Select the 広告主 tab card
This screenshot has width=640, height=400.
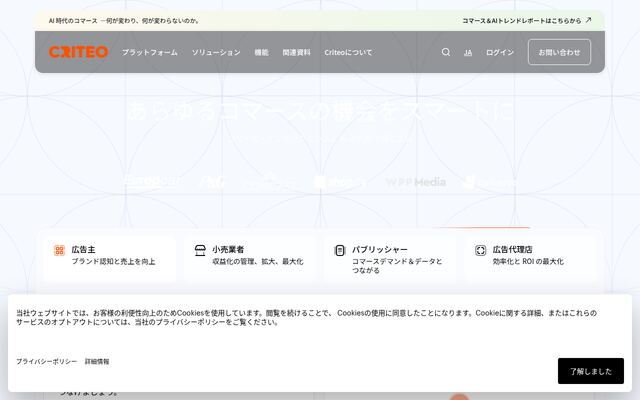point(110,258)
